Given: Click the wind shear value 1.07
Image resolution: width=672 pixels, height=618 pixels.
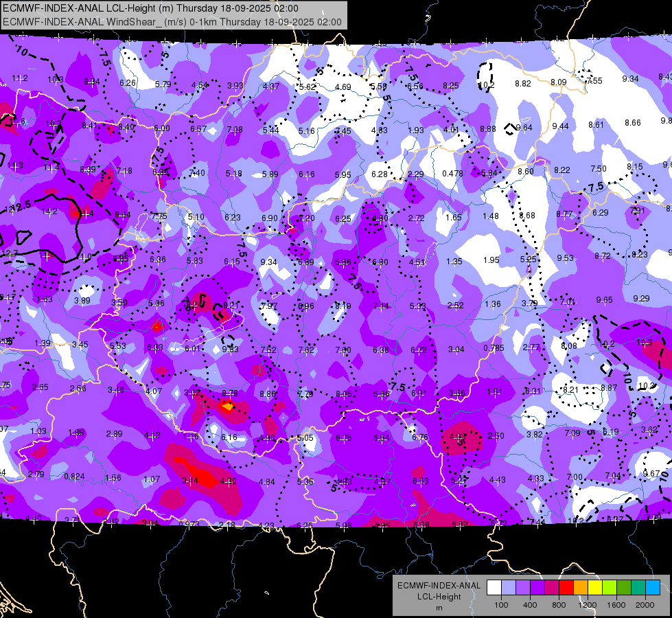Looking at the screenshot, I should point(152,479).
